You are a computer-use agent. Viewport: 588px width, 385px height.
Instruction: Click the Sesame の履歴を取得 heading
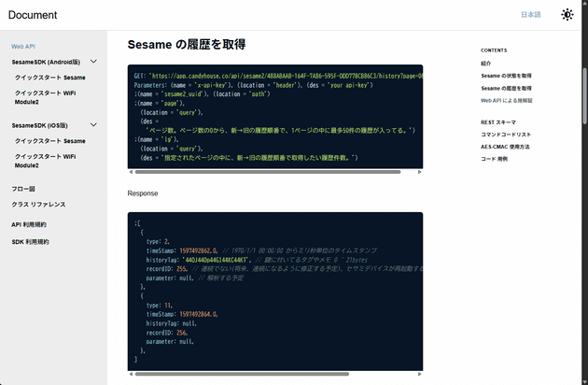click(187, 44)
